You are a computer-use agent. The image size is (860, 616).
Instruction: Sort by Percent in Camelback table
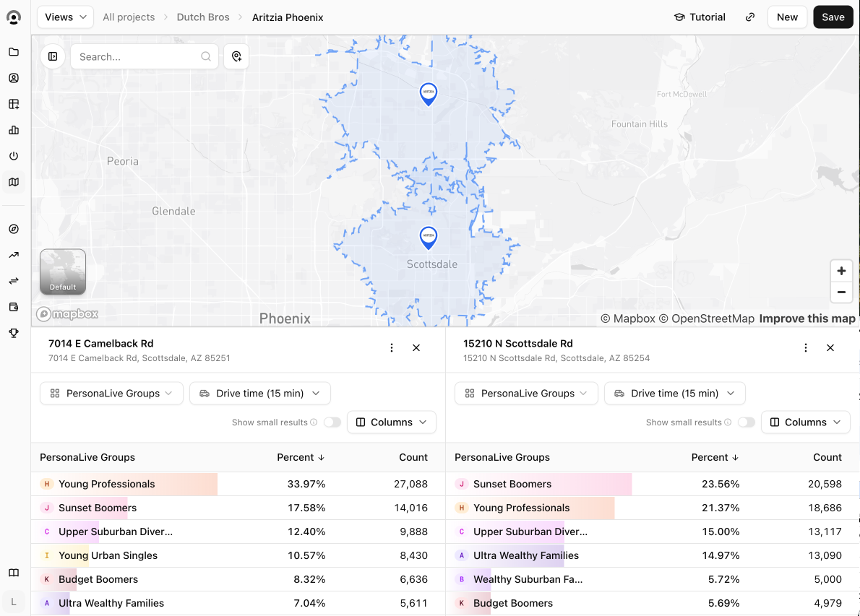(301, 457)
